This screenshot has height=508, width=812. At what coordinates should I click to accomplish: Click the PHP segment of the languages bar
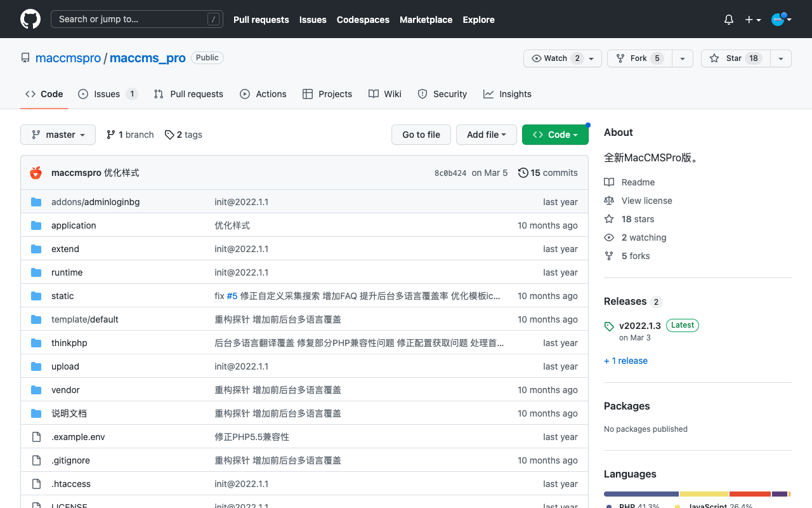(x=641, y=493)
